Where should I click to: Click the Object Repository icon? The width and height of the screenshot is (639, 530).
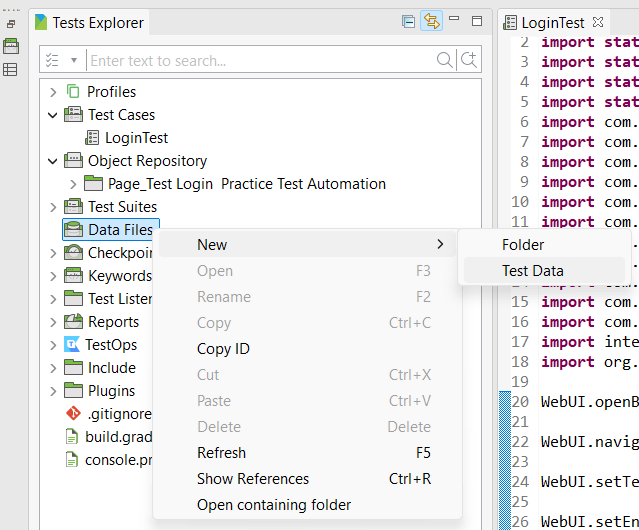point(73,161)
